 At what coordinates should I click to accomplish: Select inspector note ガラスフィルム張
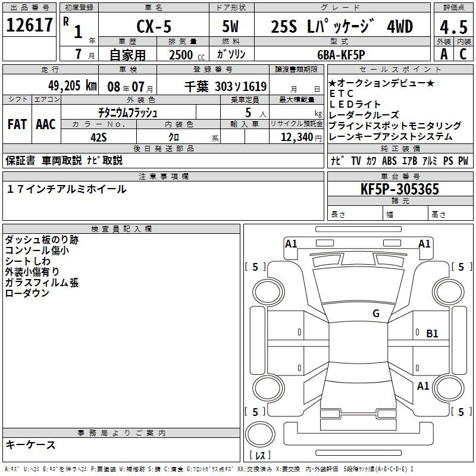42,282
